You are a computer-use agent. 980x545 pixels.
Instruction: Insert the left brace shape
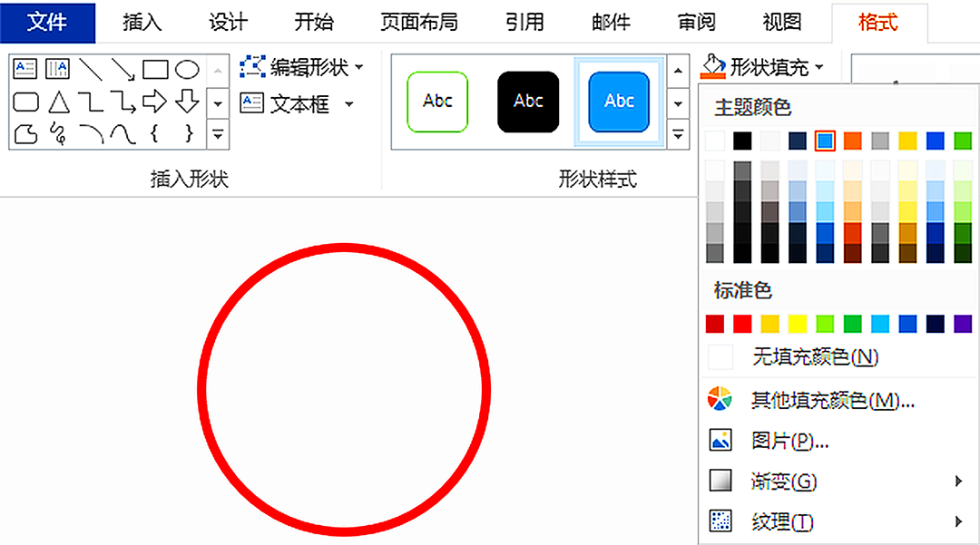(x=154, y=133)
